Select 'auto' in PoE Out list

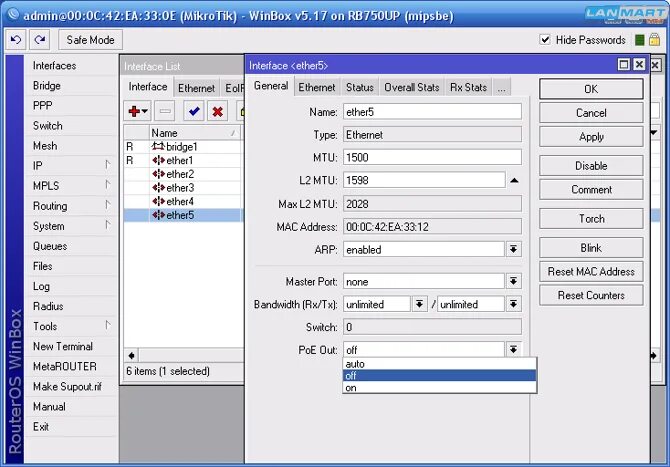coord(440,364)
